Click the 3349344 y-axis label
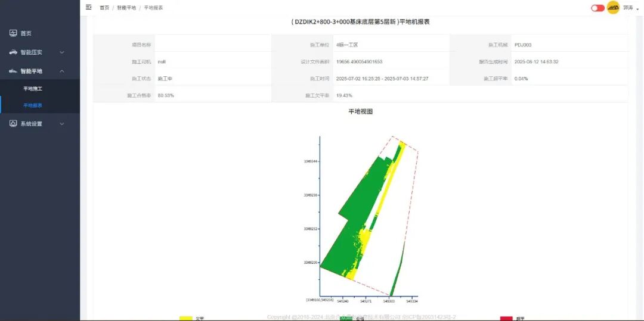The image size is (644, 321). (311, 161)
